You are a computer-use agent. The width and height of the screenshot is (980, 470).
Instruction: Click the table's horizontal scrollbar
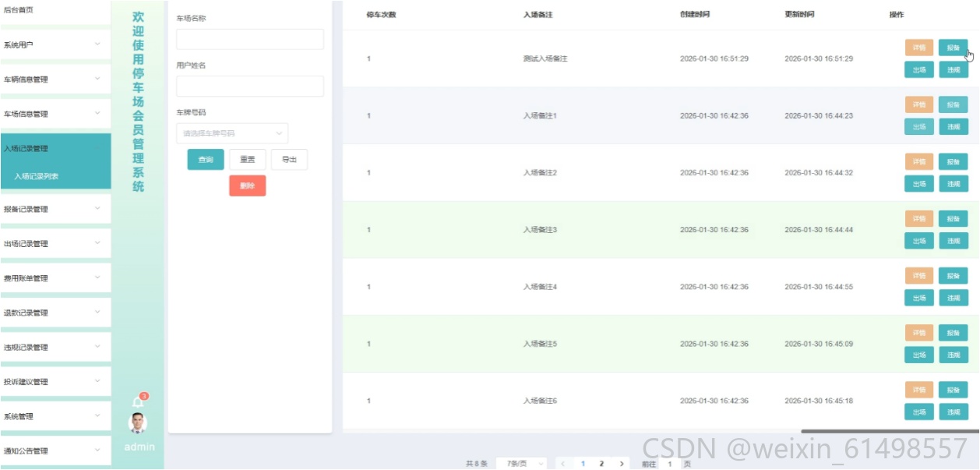(x=890, y=431)
